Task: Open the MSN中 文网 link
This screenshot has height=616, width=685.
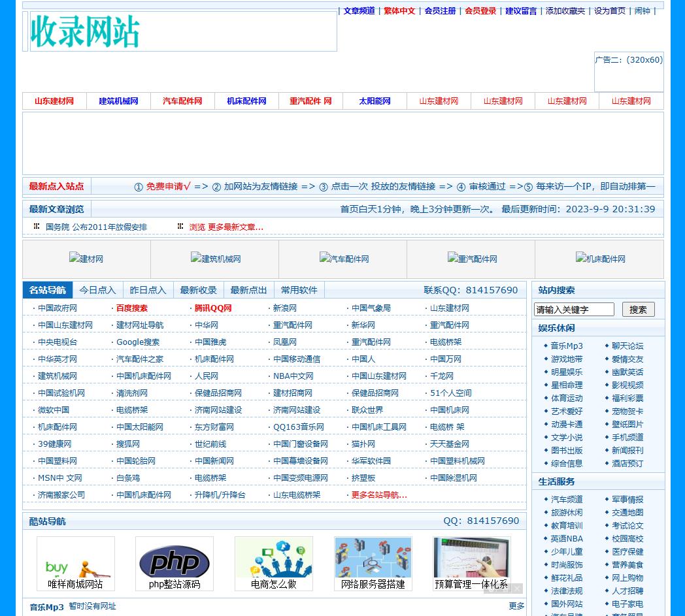Action: coord(60,478)
